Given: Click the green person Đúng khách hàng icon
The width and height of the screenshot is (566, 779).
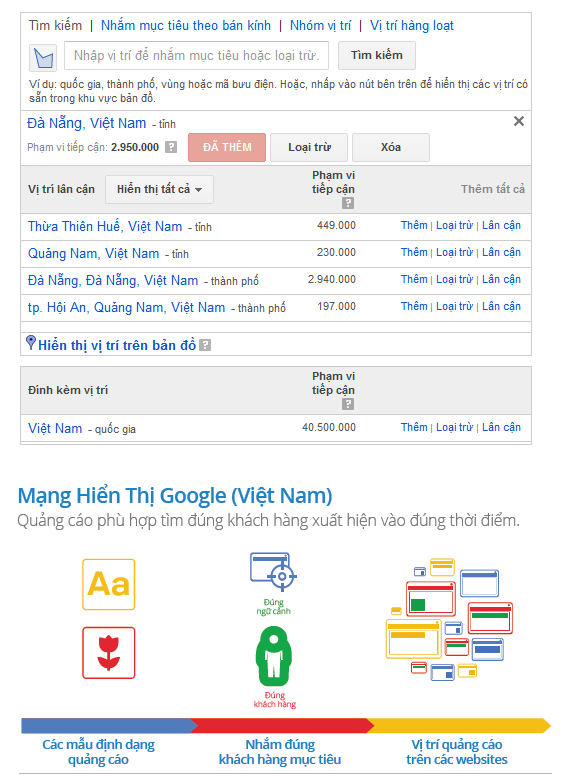Looking at the screenshot, I should point(274,656).
